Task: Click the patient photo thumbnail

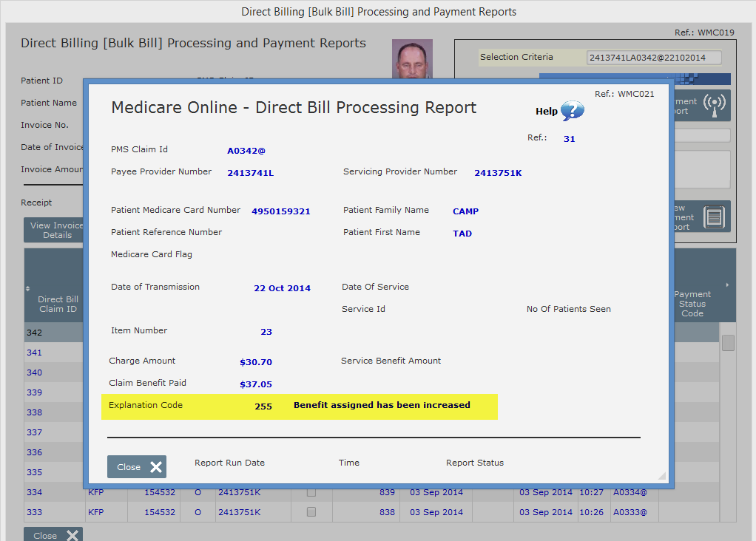Action: tap(412, 59)
